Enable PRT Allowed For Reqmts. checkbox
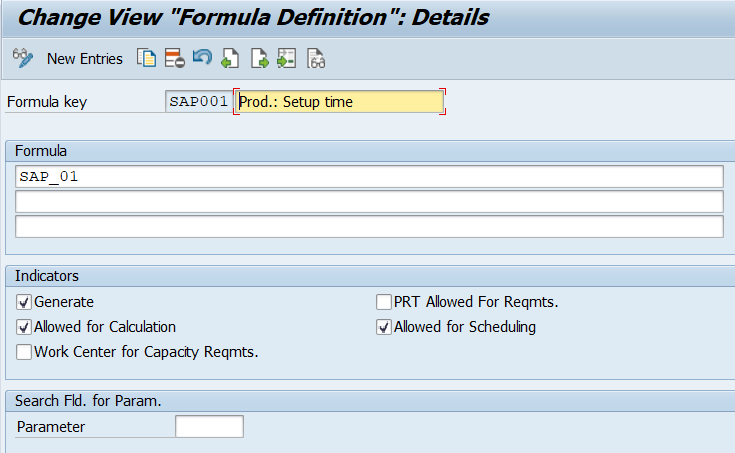Image resolution: width=735 pixels, height=453 pixels. coord(384,302)
